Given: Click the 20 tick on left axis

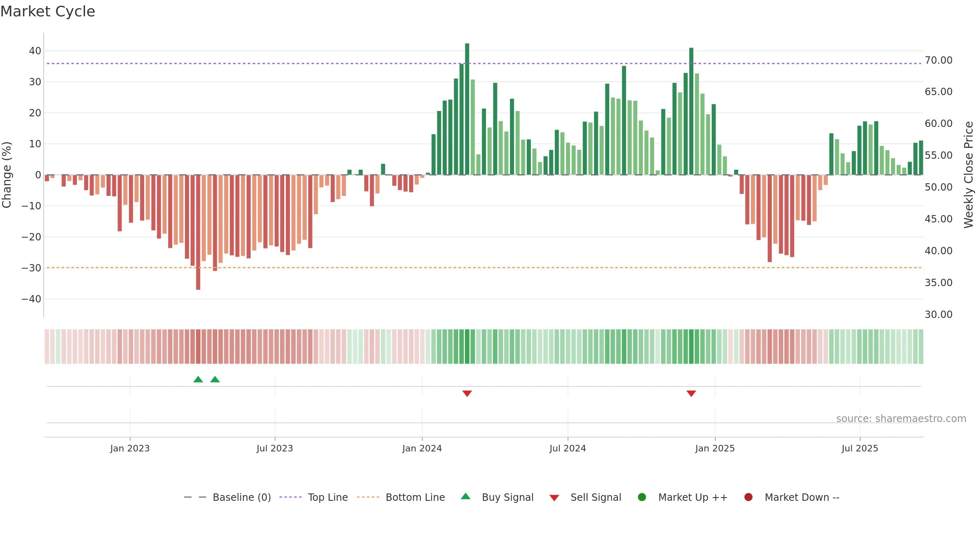Looking at the screenshot, I should [35, 113].
